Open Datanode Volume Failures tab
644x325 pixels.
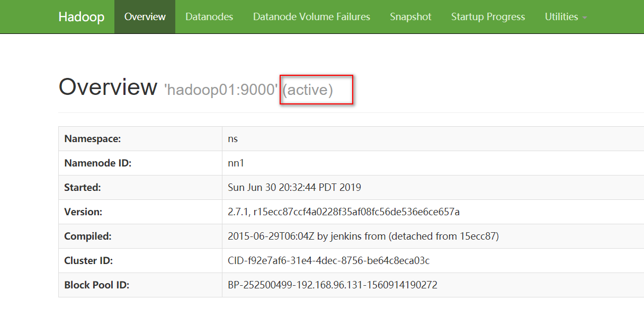pyautogui.click(x=311, y=16)
